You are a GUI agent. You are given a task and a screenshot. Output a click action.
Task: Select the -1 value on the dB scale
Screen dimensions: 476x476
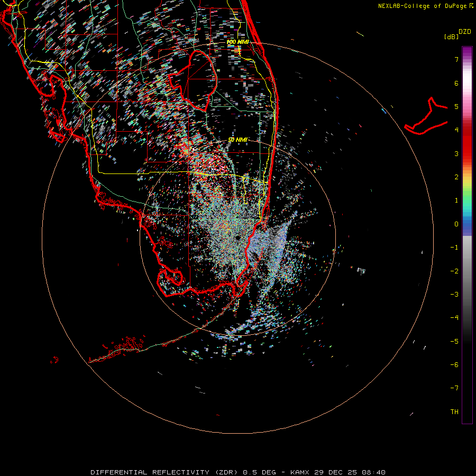tap(454, 248)
